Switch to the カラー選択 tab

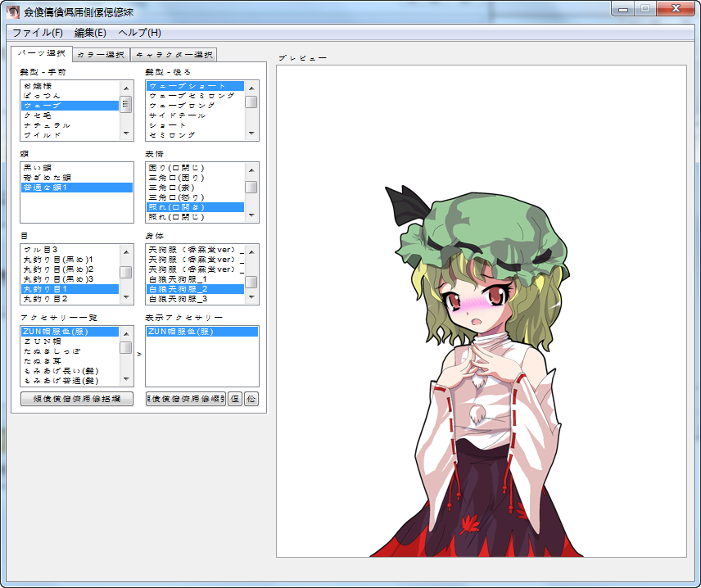pyautogui.click(x=101, y=55)
